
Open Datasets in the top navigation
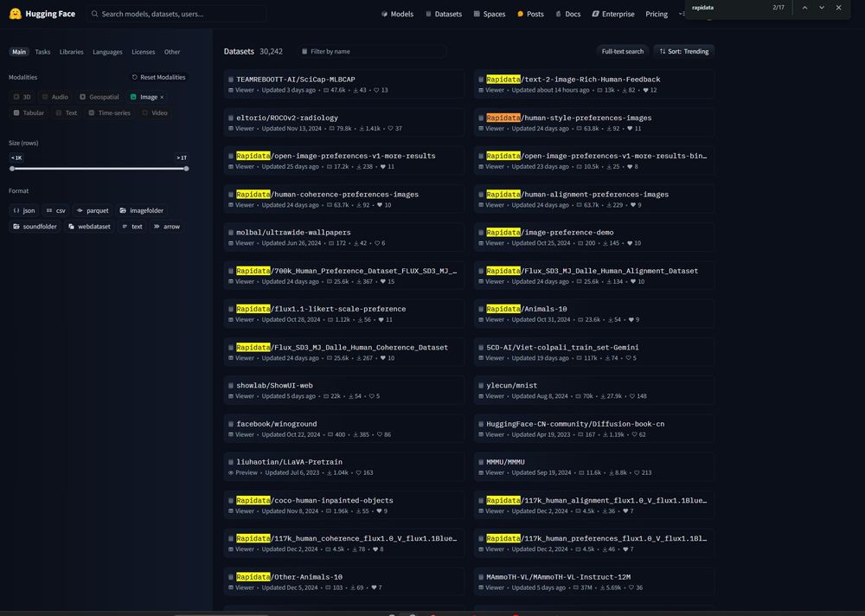tap(444, 14)
